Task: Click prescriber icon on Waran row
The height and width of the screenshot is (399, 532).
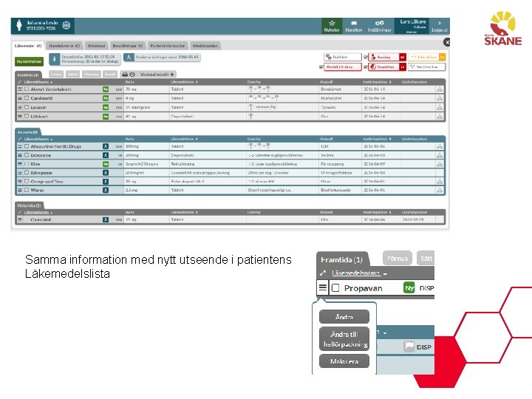Action: 106,190
